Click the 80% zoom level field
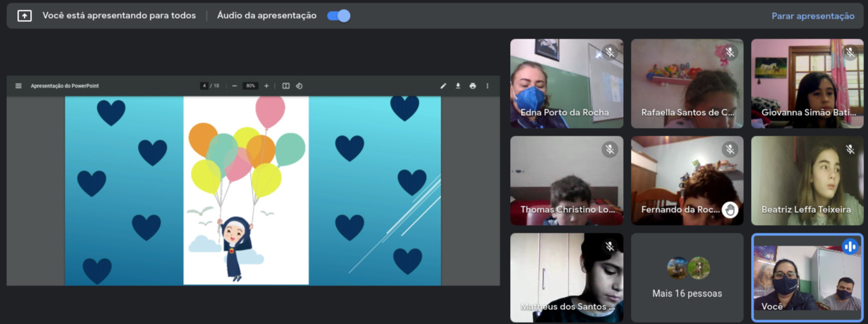 pyautogui.click(x=251, y=86)
